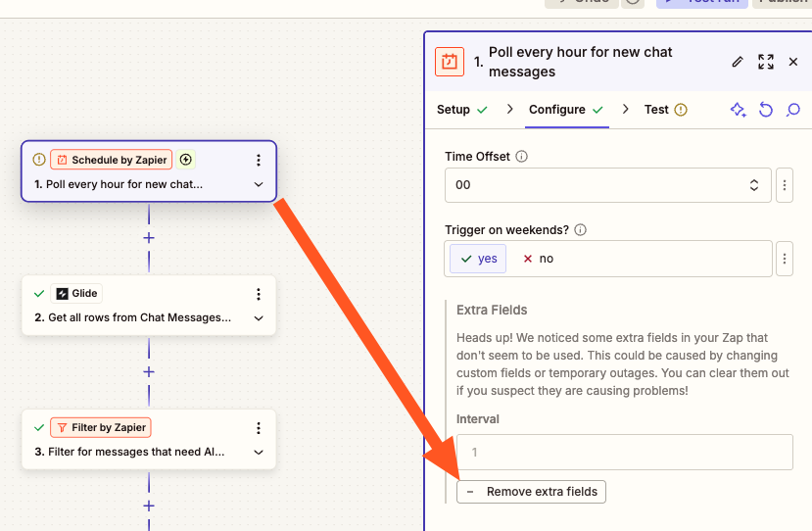Screen dimensions: 812x531
Task: Open the AI sparkle assistant icon
Action: pyautogui.click(x=739, y=110)
